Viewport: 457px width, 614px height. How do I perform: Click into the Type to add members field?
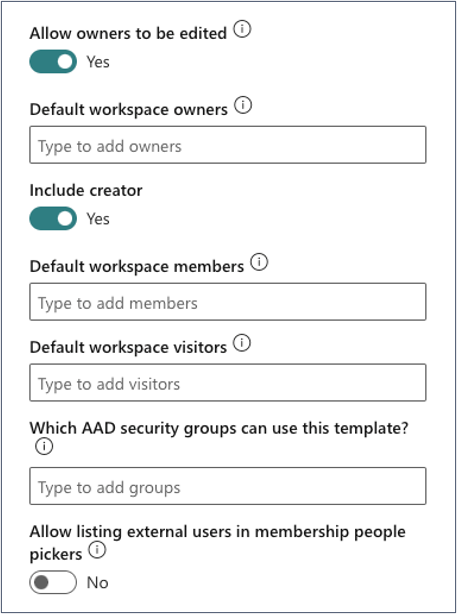pos(228,302)
